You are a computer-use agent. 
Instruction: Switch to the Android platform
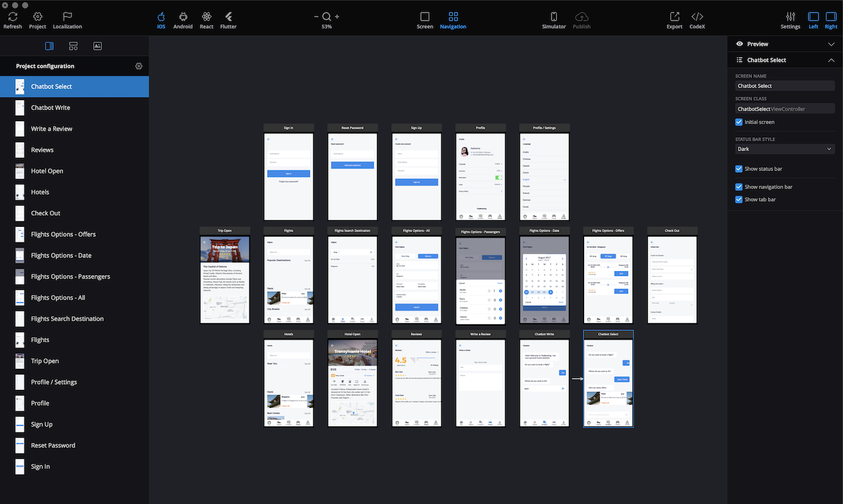pos(183,20)
